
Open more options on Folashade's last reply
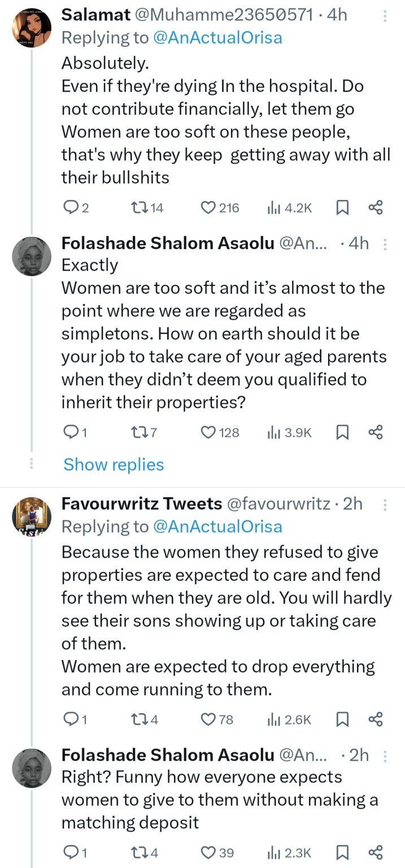[x=385, y=756]
